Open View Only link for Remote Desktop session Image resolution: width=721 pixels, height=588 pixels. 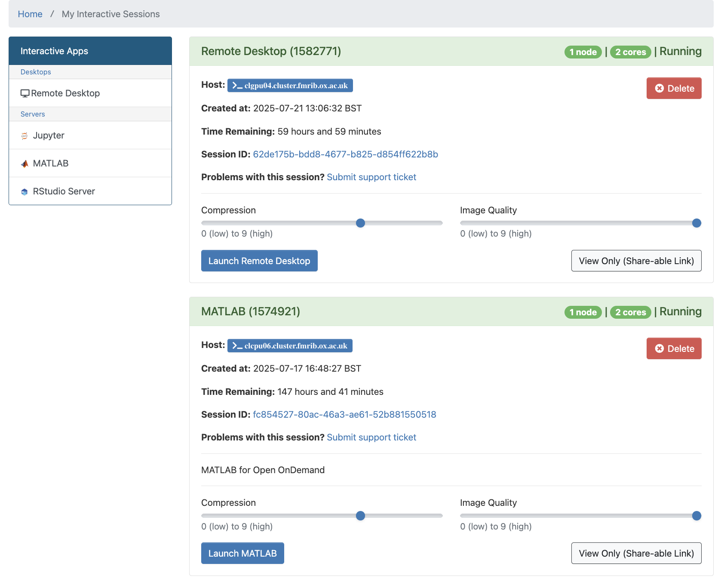(636, 261)
